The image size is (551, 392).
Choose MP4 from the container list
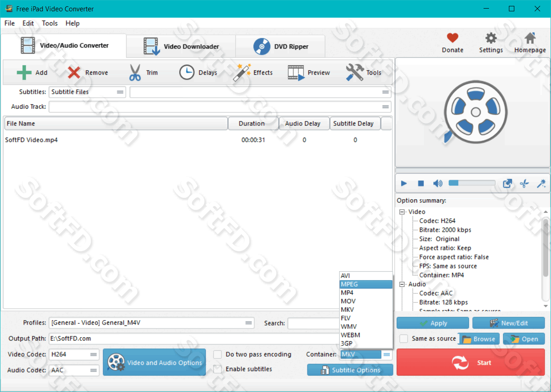coord(366,293)
